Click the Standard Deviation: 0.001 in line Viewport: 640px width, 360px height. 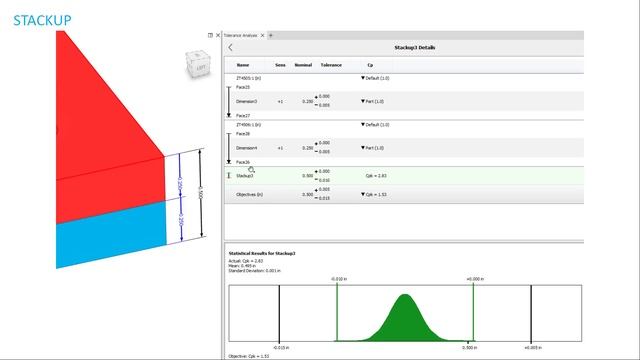click(x=254, y=271)
